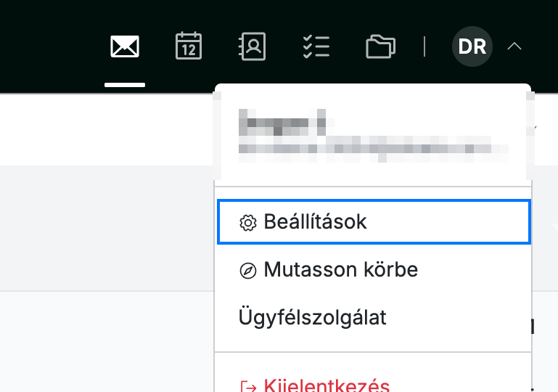558x392 pixels.
Task: Click the red Kijelentkezés logout text
Action: (x=327, y=385)
